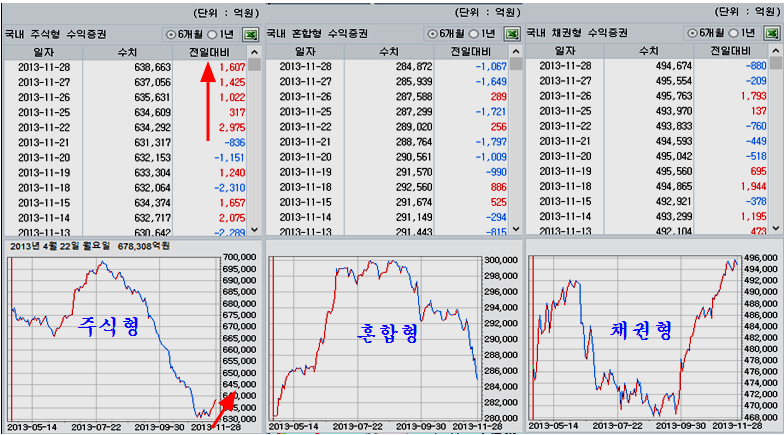Click 전일대비 header in 채권형 table
Image resolution: width=784 pixels, height=435 pixels.
click(x=726, y=50)
